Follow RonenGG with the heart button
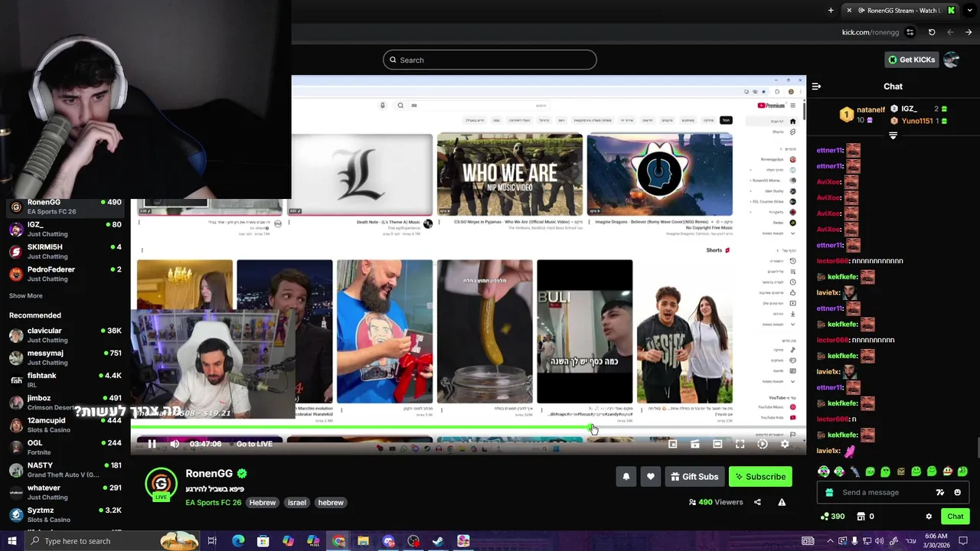The height and width of the screenshot is (551, 980). (x=651, y=477)
